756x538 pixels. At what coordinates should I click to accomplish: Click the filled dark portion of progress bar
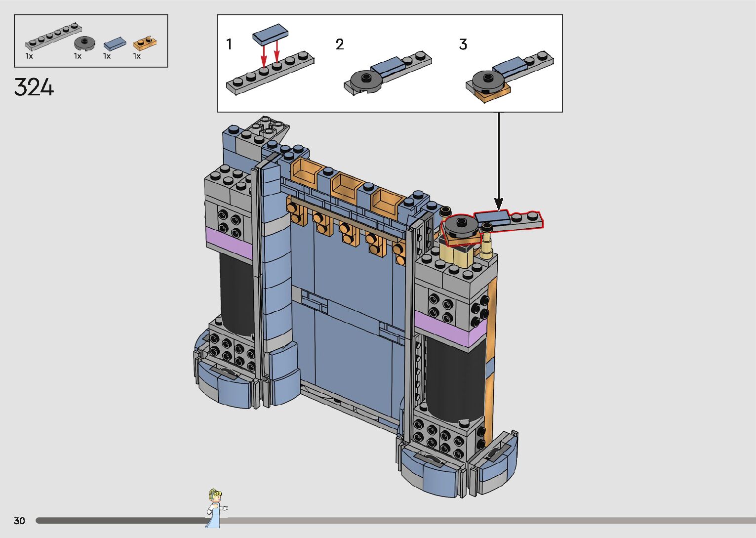pos(119,521)
